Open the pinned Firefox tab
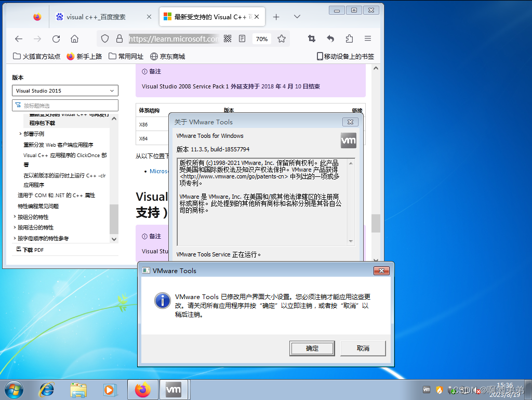This screenshot has width=532, height=400. click(37, 17)
